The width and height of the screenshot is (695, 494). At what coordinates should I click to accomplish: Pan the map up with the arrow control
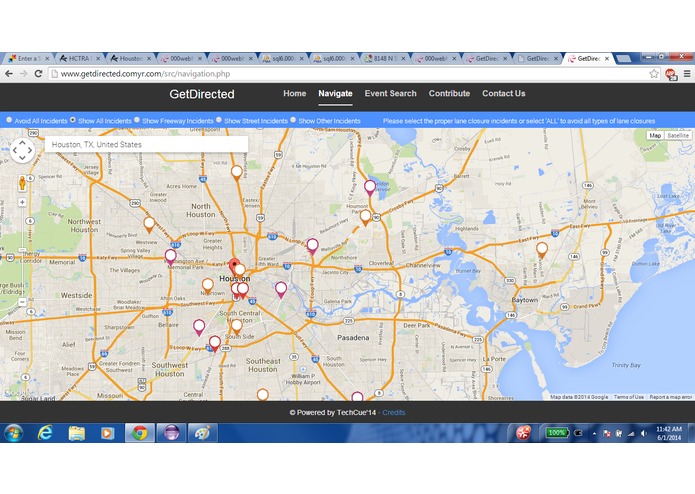(22, 143)
